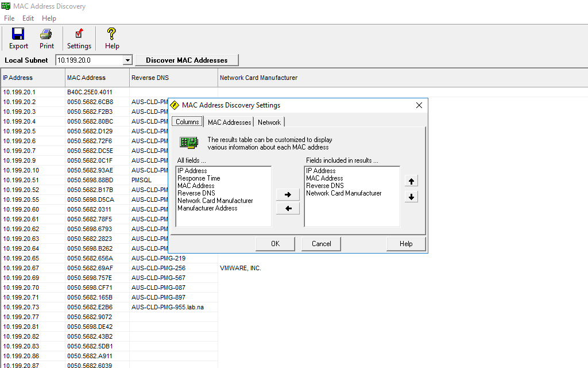The height and width of the screenshot is (368, 588).
Task: Select Manufacturer Address in All fields list
Action: [207, 208]
